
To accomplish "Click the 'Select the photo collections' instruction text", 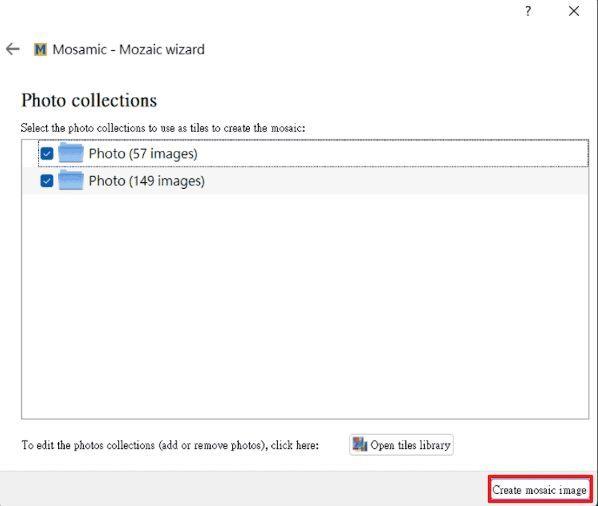I will click(163, 128).
